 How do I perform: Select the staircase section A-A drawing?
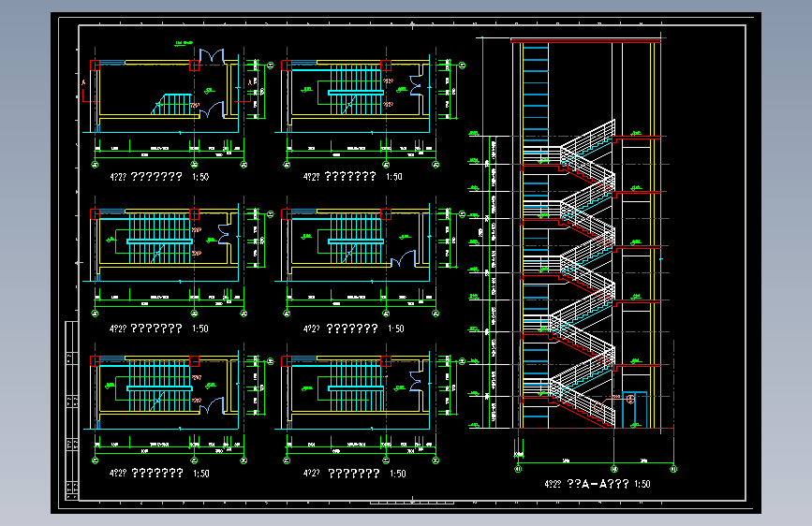coord(572,254)
